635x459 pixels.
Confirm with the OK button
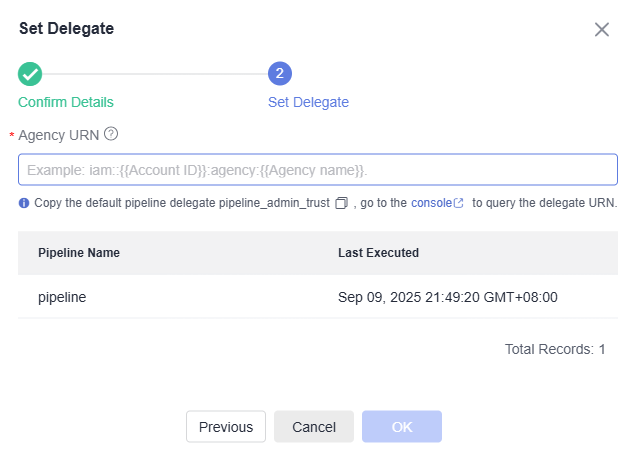pyautogui.click(x=402, y=426)
